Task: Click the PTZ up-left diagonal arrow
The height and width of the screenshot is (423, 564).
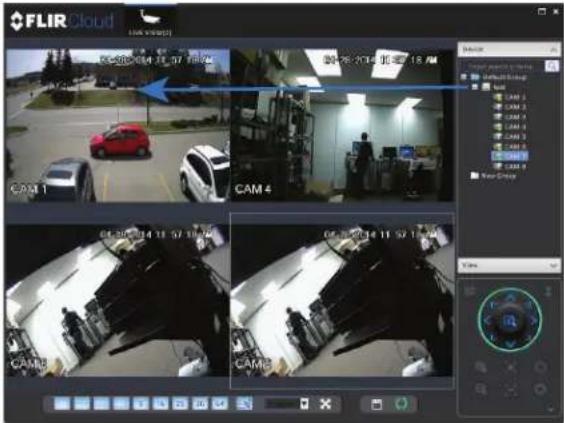Action: point(493,305)
